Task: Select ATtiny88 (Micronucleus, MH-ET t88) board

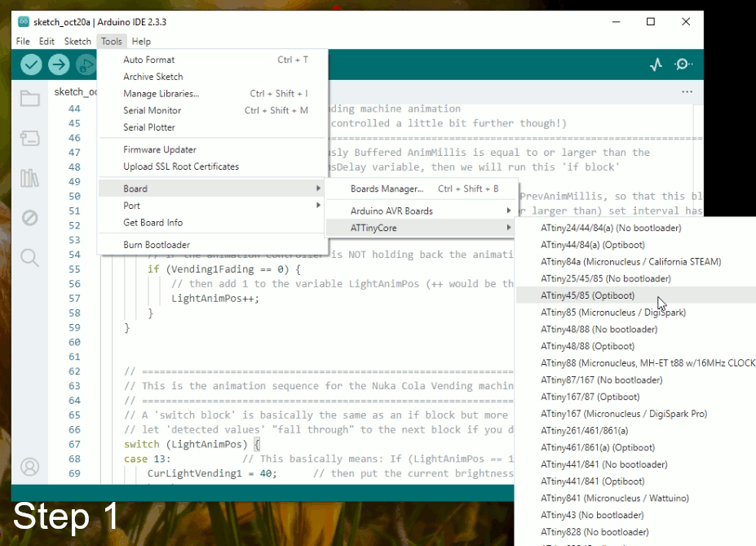Action: coord(636,362)
